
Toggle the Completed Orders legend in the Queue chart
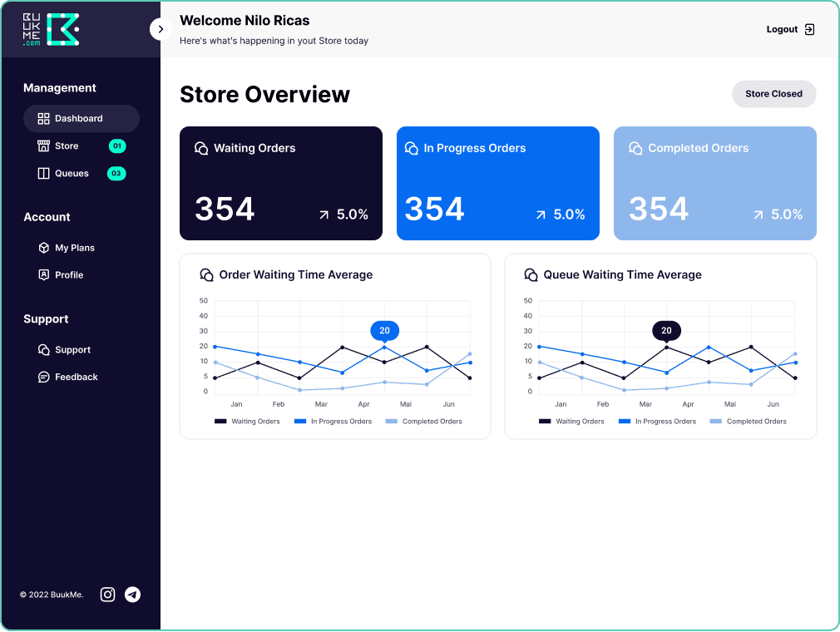[x=749, y=422]
